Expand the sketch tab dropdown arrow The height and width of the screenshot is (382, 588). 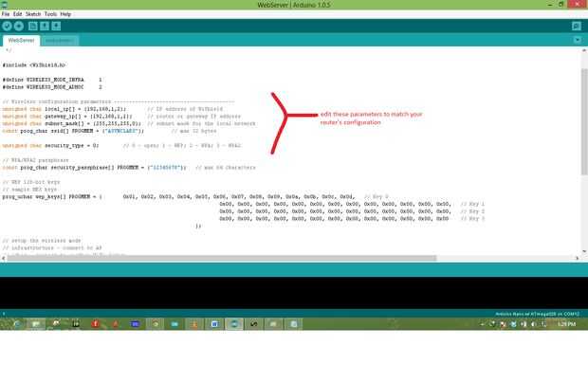578,40
